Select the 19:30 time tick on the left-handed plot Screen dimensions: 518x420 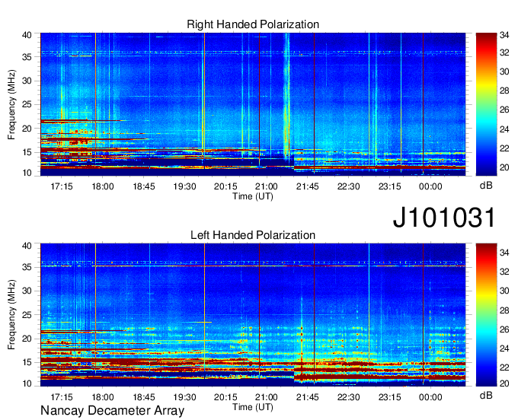(x=184, y=397)
